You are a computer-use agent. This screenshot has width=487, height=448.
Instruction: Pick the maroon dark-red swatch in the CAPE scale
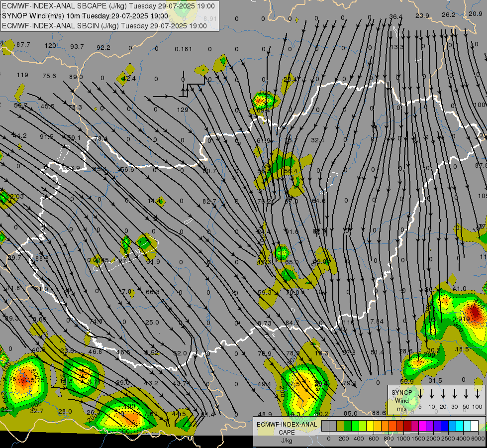point(407,426)
